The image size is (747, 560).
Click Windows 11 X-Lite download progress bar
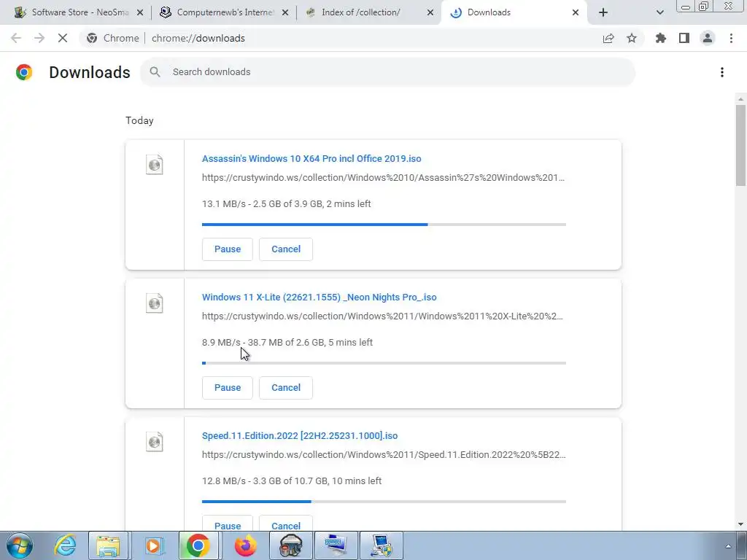pyautogui.click(x=384, y=363)
